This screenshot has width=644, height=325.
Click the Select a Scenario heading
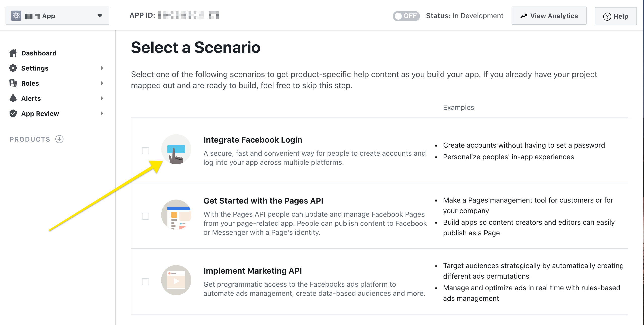click(196, 47)
